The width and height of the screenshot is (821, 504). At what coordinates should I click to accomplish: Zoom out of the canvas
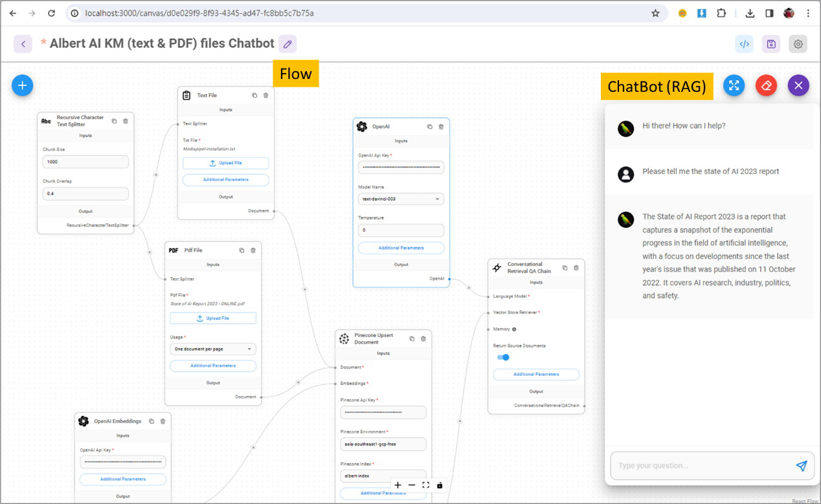[412, 485]
